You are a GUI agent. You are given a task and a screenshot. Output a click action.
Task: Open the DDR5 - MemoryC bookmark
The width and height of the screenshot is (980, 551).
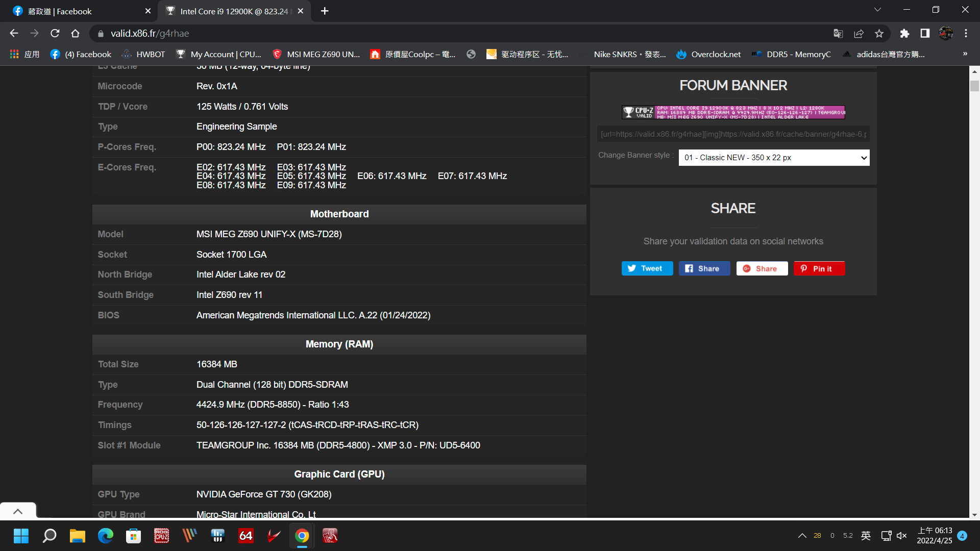791,54
